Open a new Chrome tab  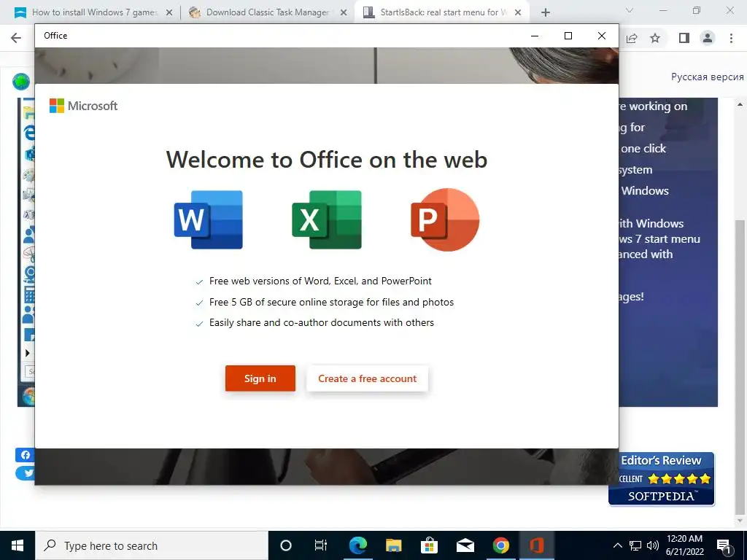coord(546,13)
